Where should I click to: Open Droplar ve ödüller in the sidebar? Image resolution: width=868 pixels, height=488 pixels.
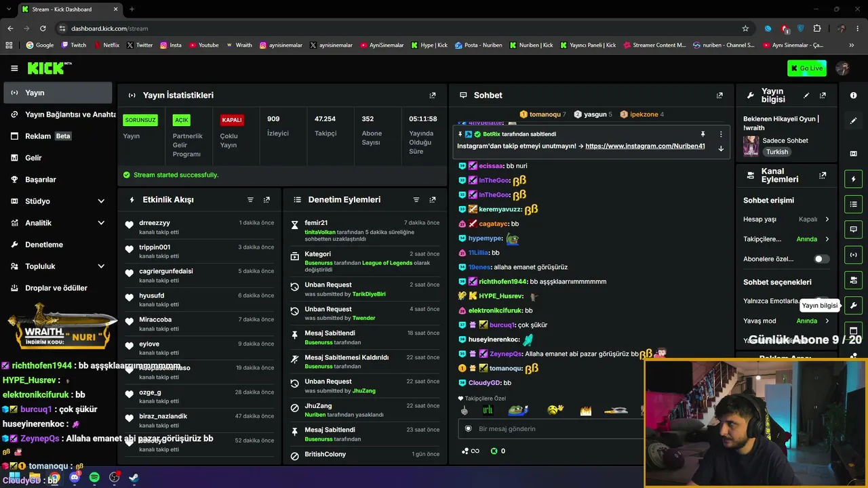58,288
